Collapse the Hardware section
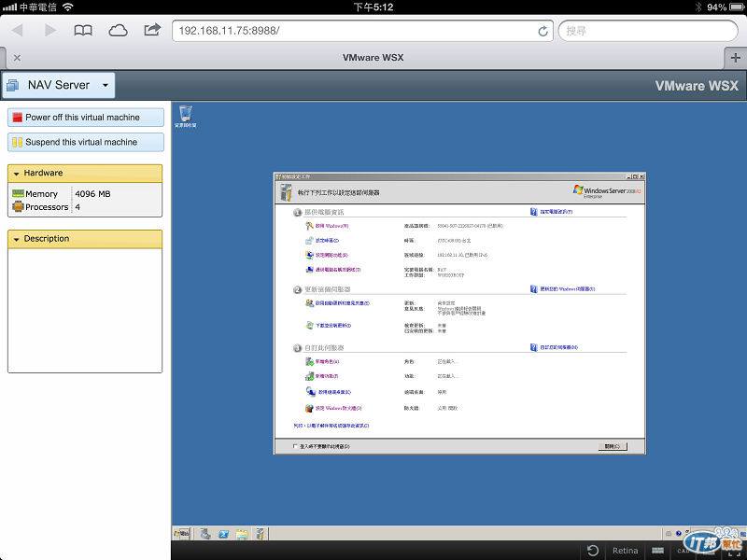747x560 pixels. (85, 173)
